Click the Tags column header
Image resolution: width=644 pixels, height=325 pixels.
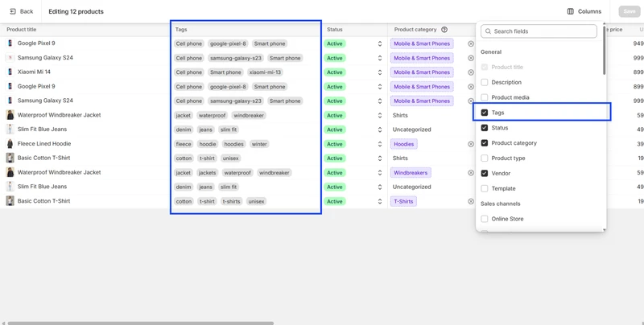pyautogui.click(x=181, y=30)
